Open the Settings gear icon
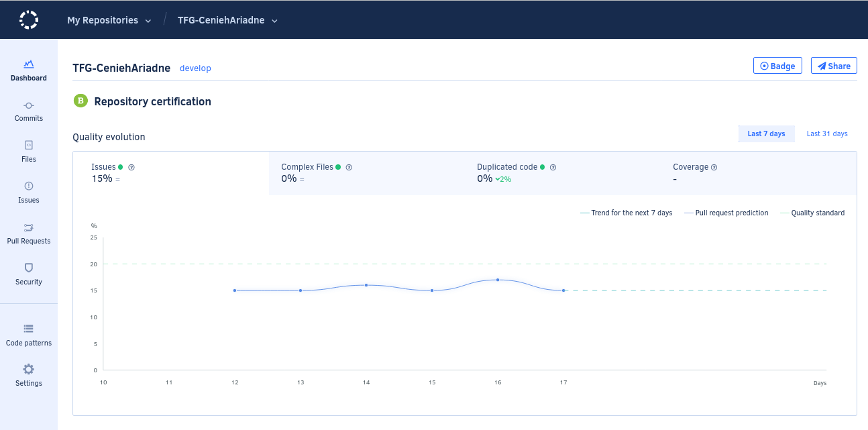 coord(29,369)
